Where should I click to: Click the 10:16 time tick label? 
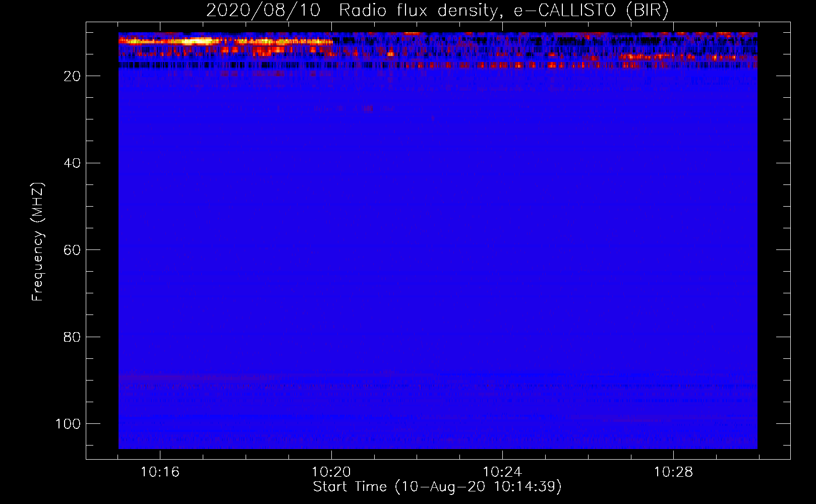(160, 472)
